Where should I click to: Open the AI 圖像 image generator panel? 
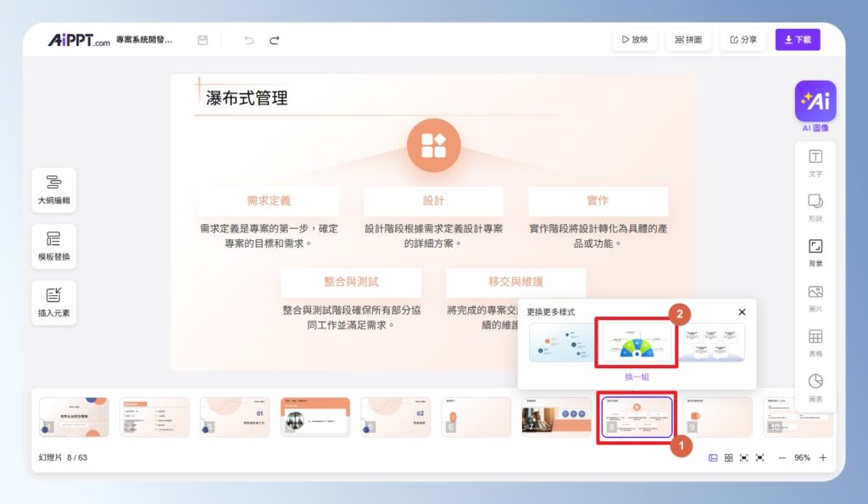point(815,101)
